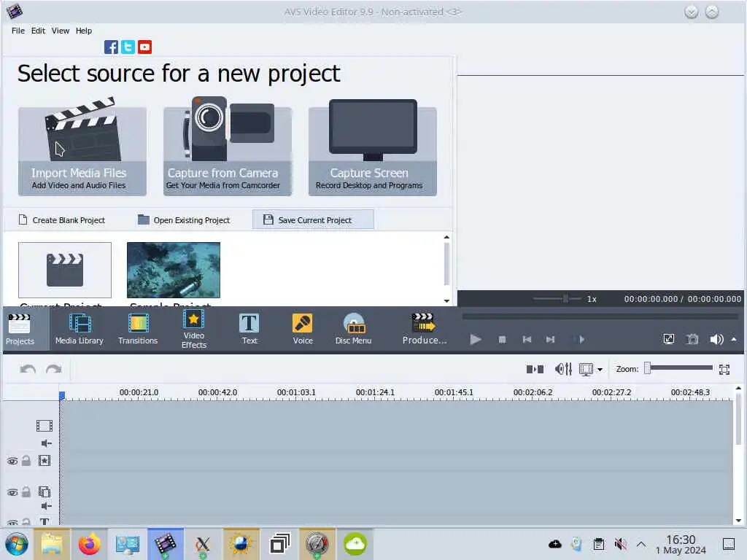Open the View menu
This screenshot has width=747, height=560.
(x=61, y=31)
